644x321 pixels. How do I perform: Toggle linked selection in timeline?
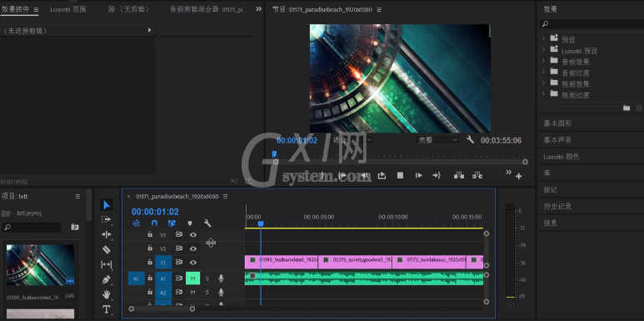[172, 223]
